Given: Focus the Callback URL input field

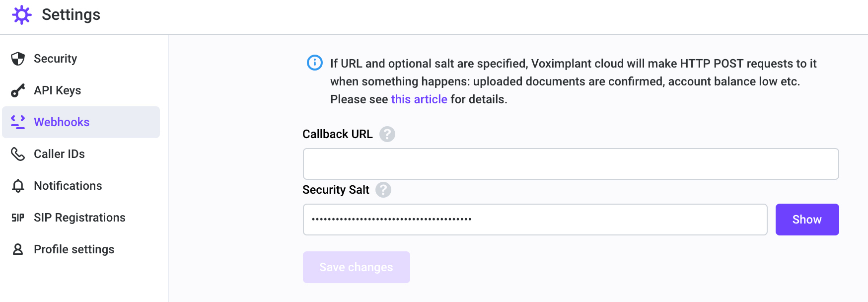Looking at the screenshot, I should tap(571, 164).
